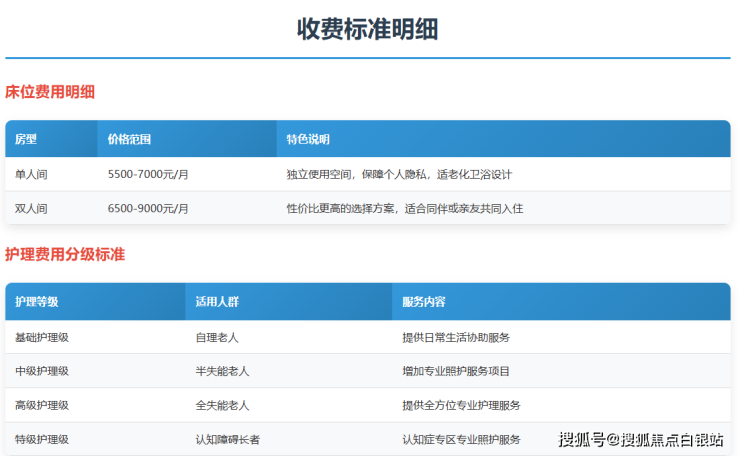Select the 高级护理级 row label
Screen dimensions: 740x456
(x=42, y=405)
